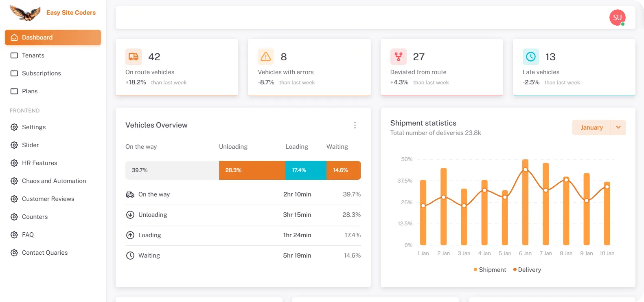Open the Chaos and Automation settings page

pos(54,181)
